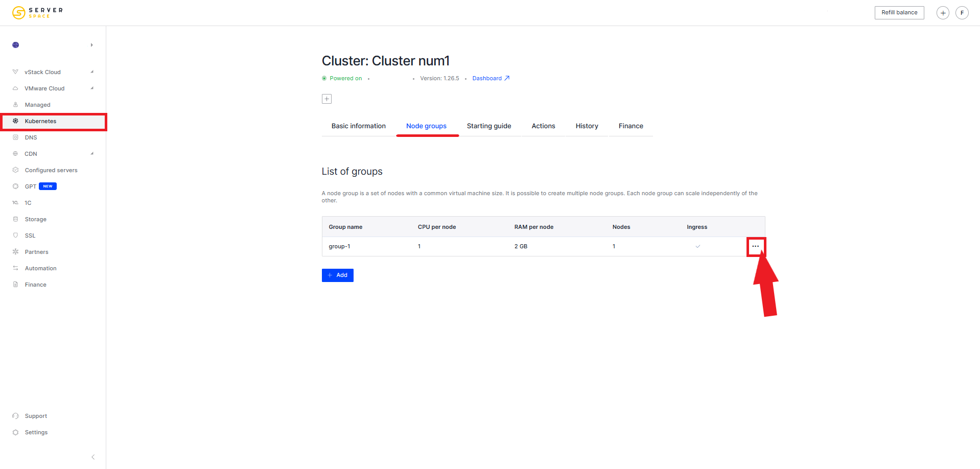Click the Support headset icon
This screenshot has width=980, height=469.
click(x=15, y=416)
